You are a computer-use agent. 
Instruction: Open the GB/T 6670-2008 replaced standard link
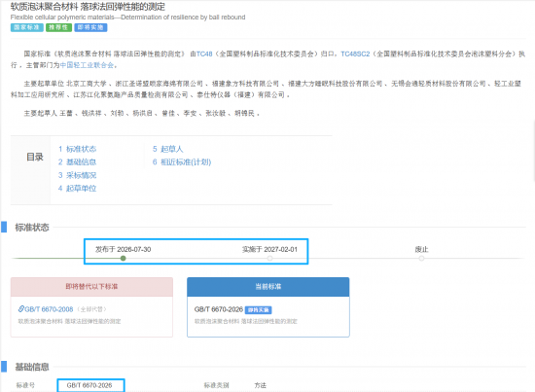coord(50,309)
